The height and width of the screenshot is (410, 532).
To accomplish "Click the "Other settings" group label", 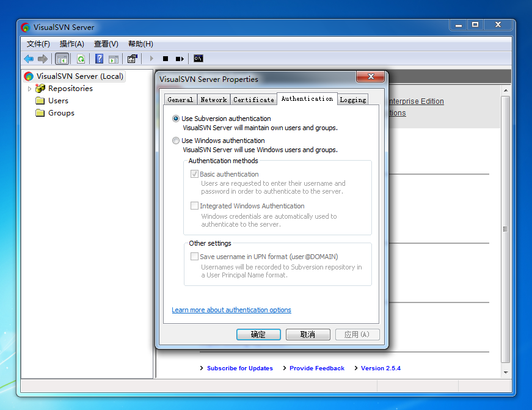I will tap(210, 243).
